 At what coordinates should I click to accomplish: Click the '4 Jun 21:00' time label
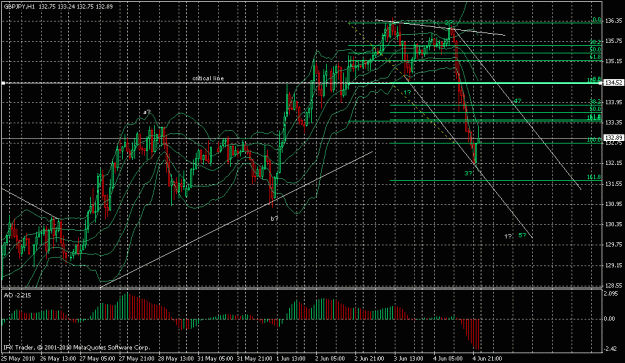click(488, 359)
